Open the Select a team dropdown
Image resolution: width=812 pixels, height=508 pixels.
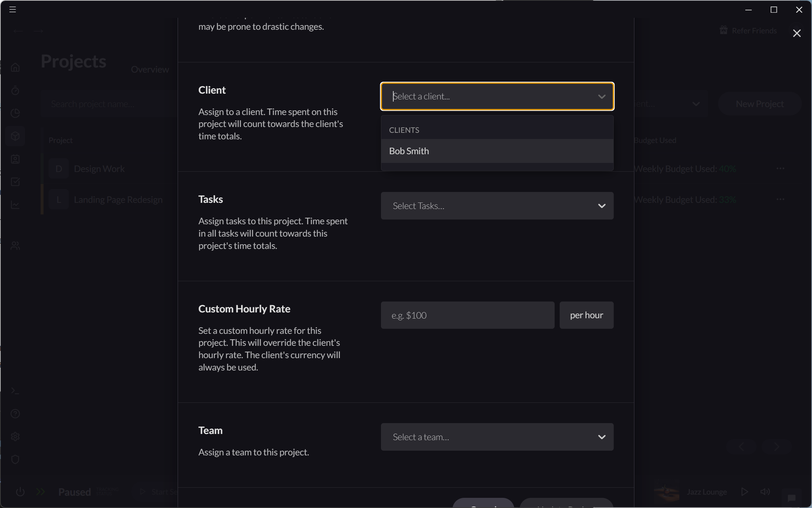coord(497,437)
